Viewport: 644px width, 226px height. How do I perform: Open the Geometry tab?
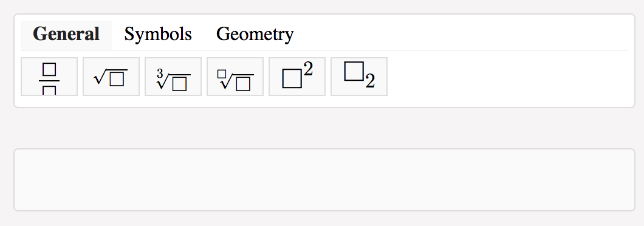(255, 34)
